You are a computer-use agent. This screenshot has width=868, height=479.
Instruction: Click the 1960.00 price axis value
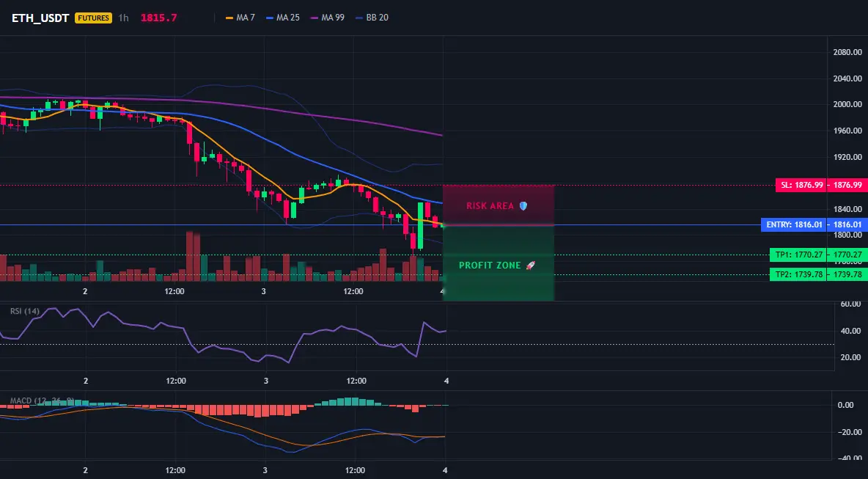[847, 131]
